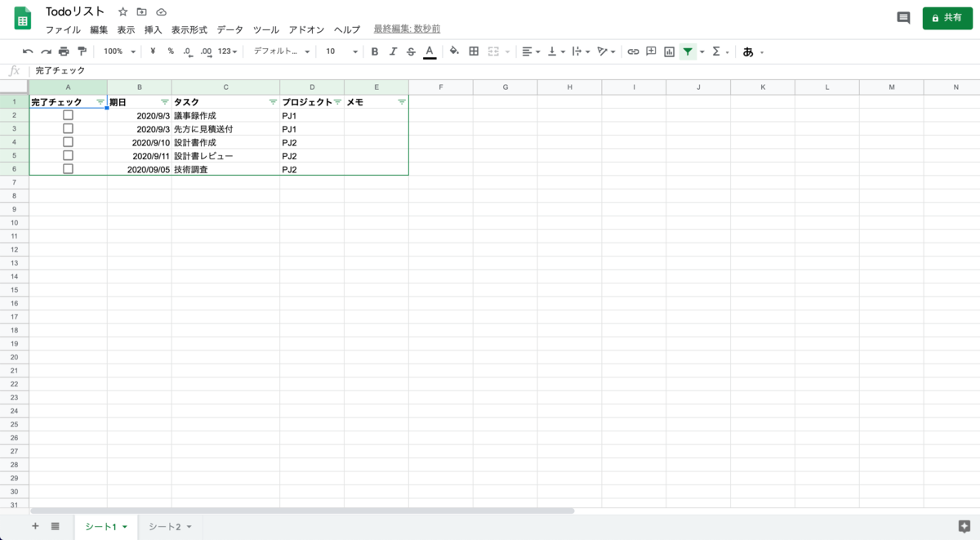Apply strikethrough formatting
Screen dimensions: 980x540
point(411,51)
